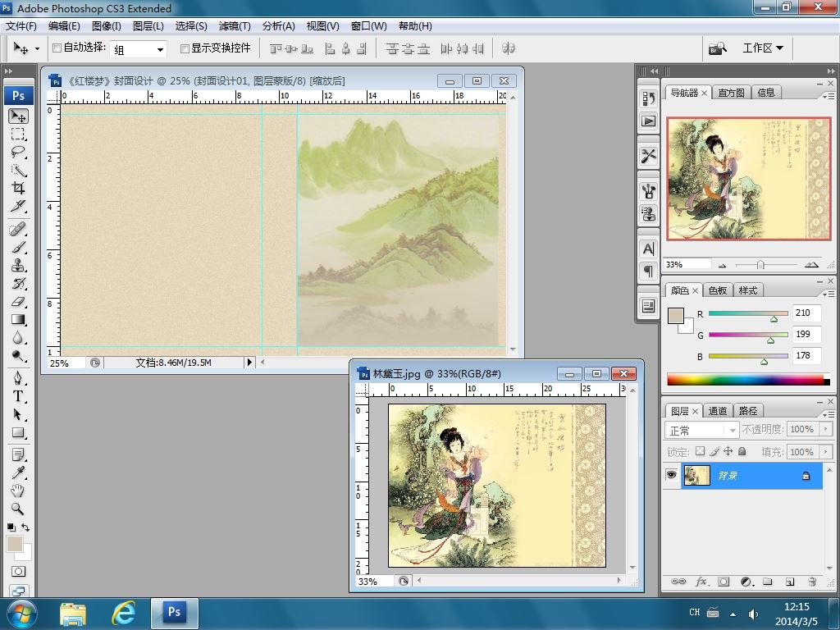The width and height of the screenshot is (840, 630).
Task: Click the foreground color swatch in the Color panel
Action: pos(676,316)
